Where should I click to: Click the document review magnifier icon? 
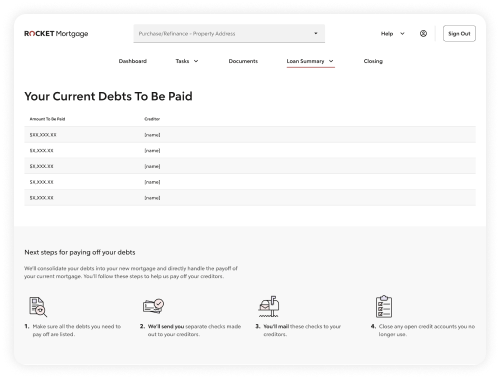38,307
